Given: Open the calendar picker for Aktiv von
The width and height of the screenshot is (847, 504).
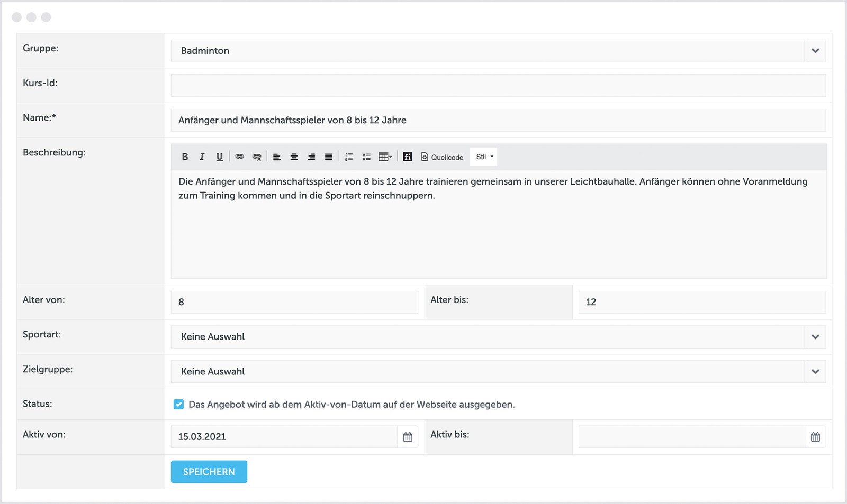Looking at the screenshot, I should coord(408,437).
